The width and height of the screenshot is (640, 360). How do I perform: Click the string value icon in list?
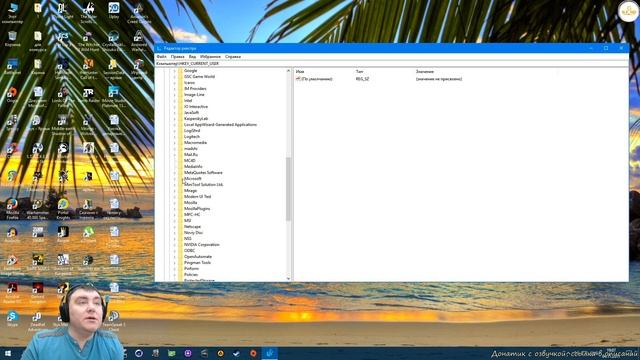point(298,79)
